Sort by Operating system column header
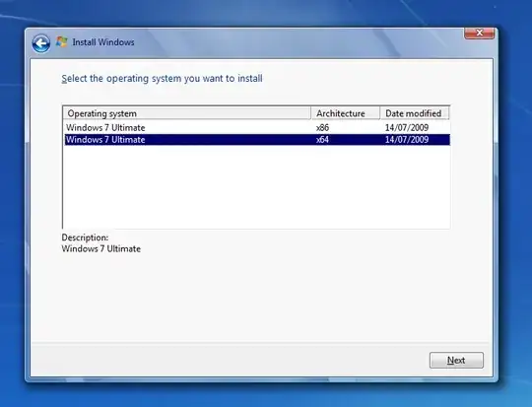Screen dimensions: 532x407 tap(187, 113)
